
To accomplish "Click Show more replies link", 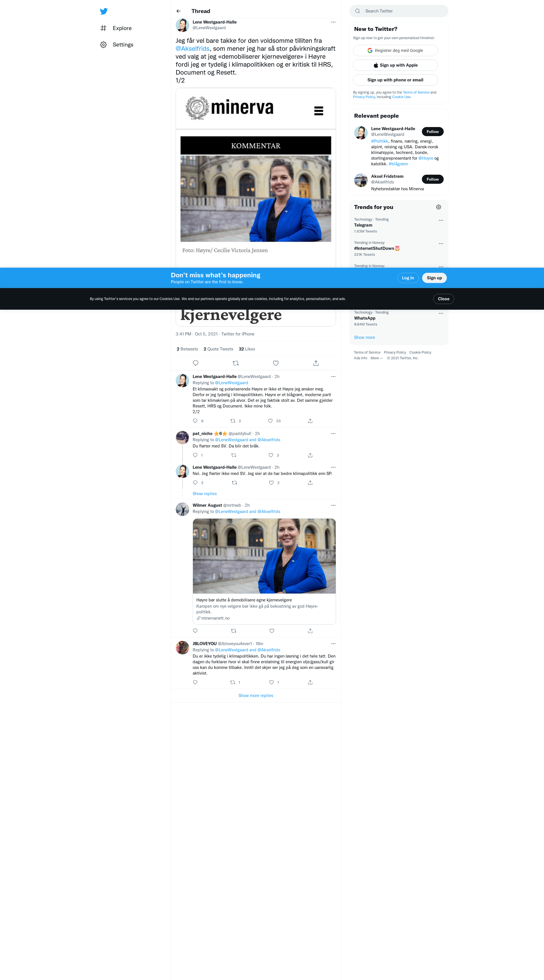I will (x=256, y=695).
